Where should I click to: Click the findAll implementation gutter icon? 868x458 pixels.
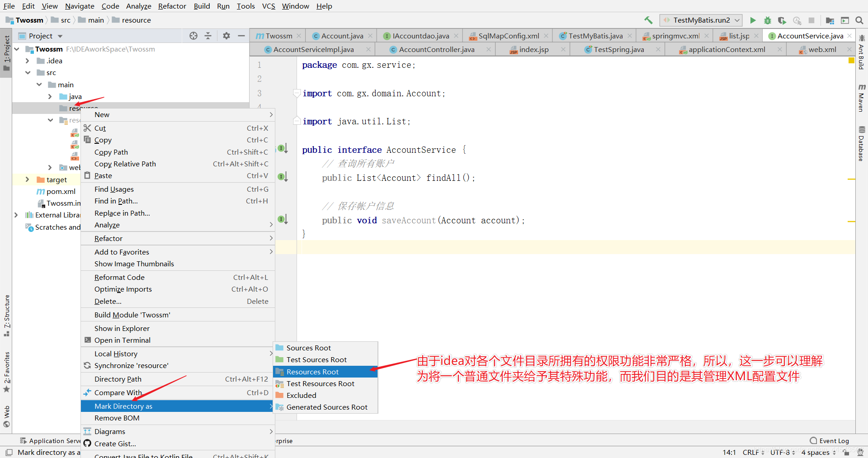pos(283,177)
